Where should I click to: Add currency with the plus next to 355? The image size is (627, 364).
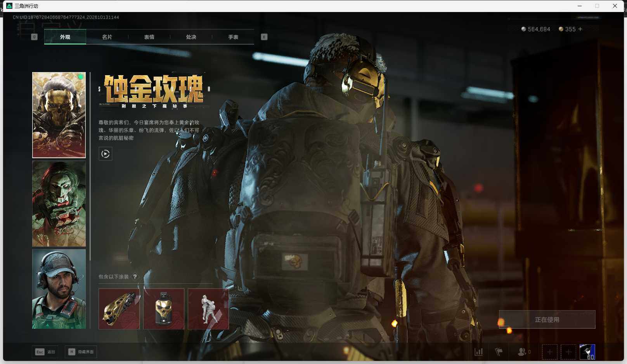(580, 29)
